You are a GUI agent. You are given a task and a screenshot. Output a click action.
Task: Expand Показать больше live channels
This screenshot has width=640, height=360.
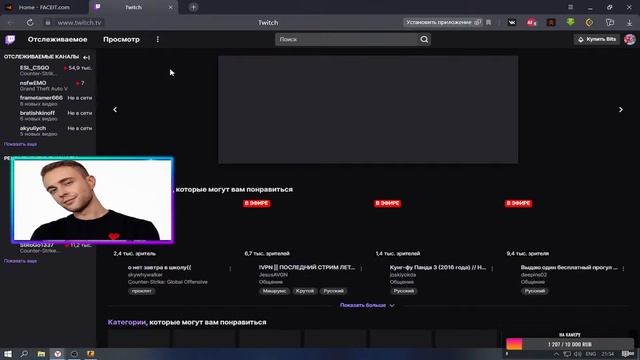coord(367,305)
